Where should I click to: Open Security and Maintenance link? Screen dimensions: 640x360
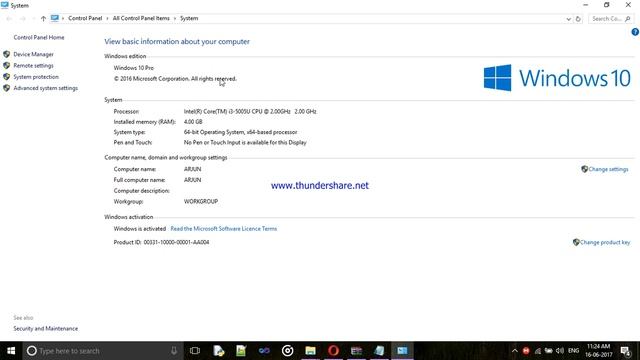(x=45, y=329)
